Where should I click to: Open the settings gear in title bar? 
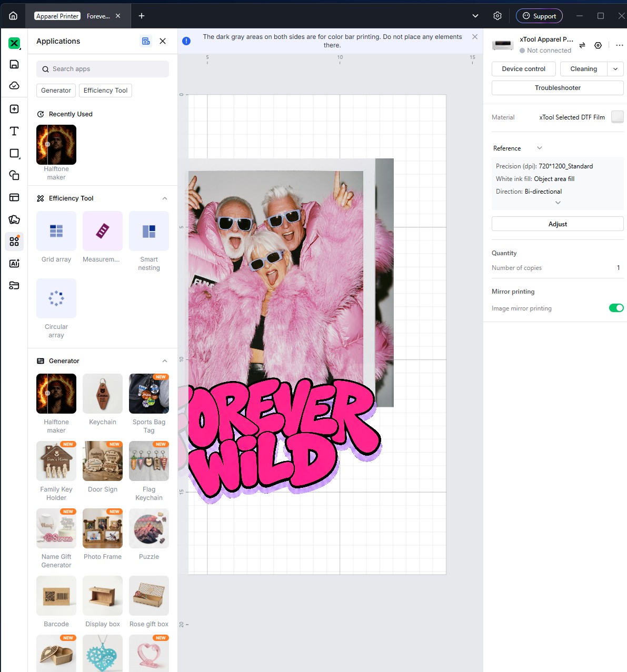497,16
